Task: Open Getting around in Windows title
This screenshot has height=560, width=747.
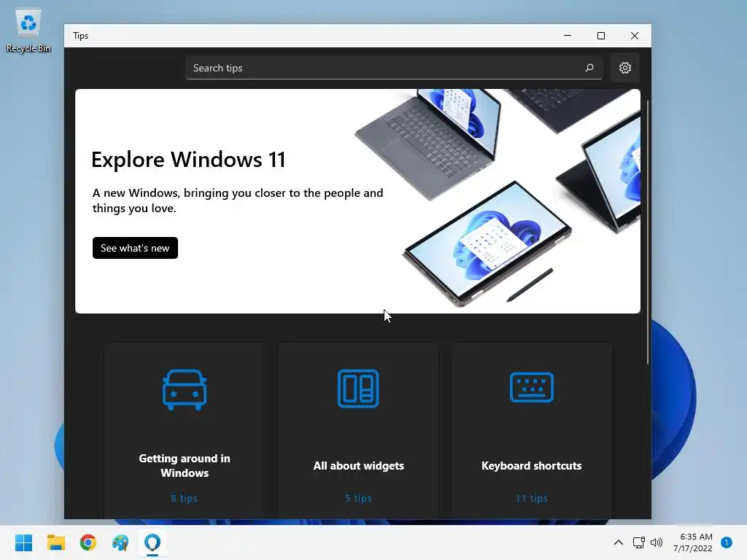Action: [x=185, y=465]
